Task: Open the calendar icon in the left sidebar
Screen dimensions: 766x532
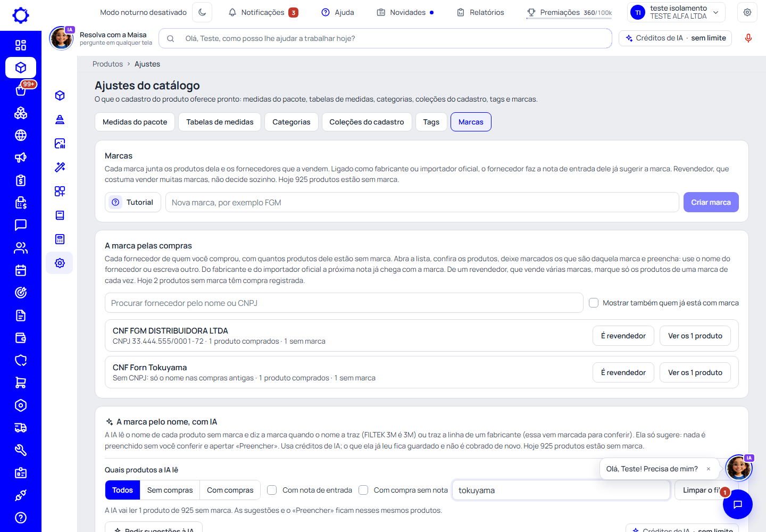Action: pyautogui.click(x=21, y=270)
